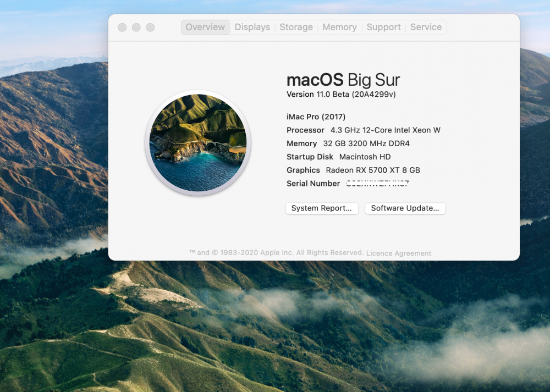Click the macOS Big Sur circular logo
The height and width of the screenshot is (392, 550).
point(198,143)
